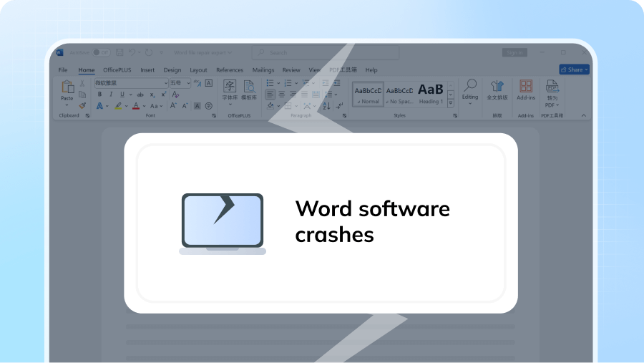Toggle Show/Hide paragraph marks
This screenshot has width=644, height=363.
point(339,106)
